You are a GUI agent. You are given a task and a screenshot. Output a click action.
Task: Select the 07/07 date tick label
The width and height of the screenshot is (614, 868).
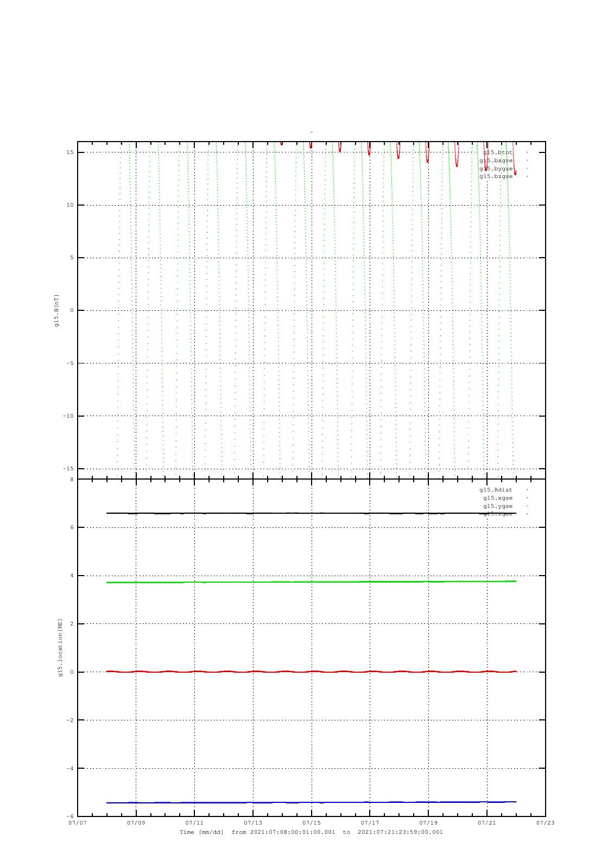coord(78,822)
